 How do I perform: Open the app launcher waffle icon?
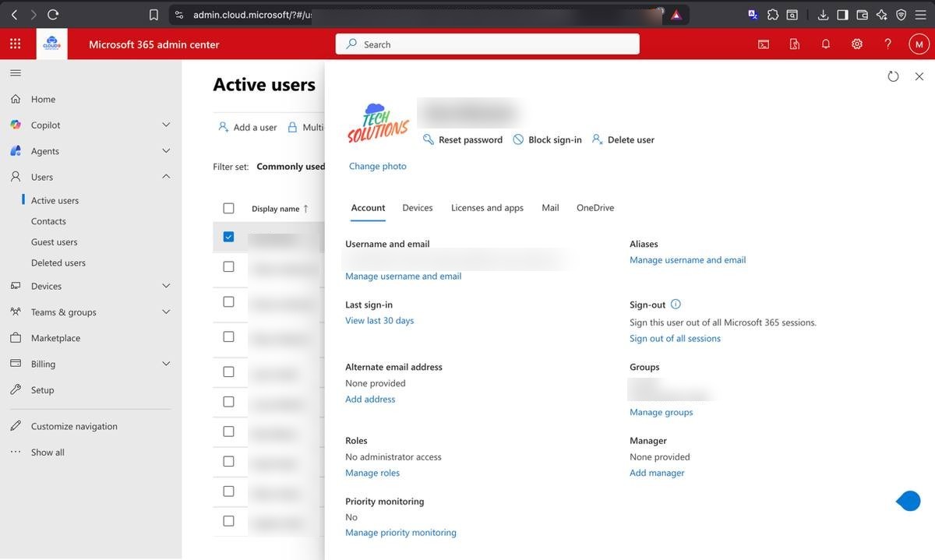(x=16, y=44)
